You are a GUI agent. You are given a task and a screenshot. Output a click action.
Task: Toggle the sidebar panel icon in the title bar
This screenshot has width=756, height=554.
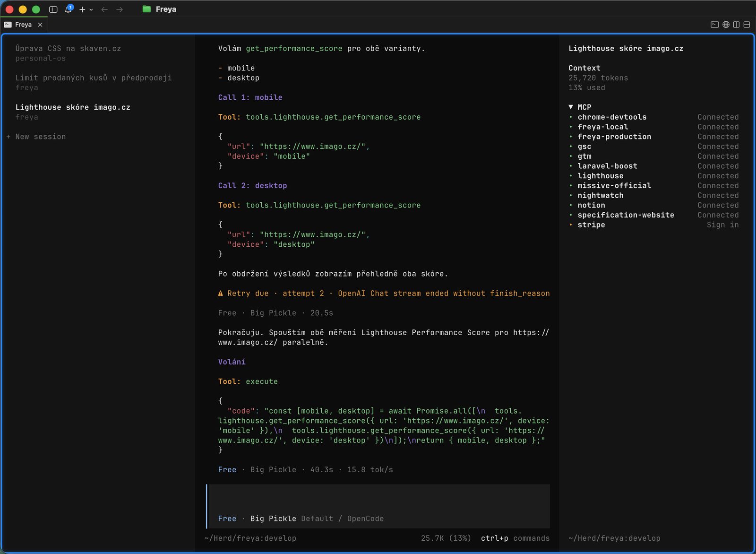pos(53,9)
